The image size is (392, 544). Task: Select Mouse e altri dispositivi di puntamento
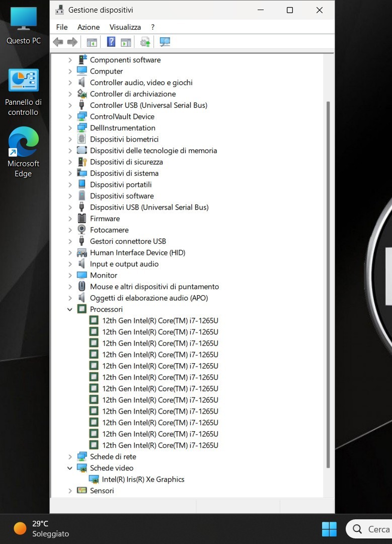154,287
